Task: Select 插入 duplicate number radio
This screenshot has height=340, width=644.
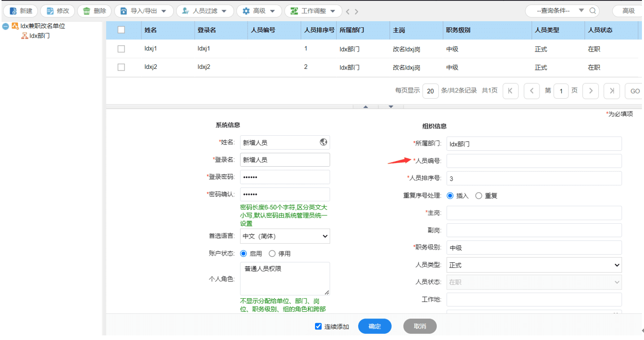Action: (450, 195)
